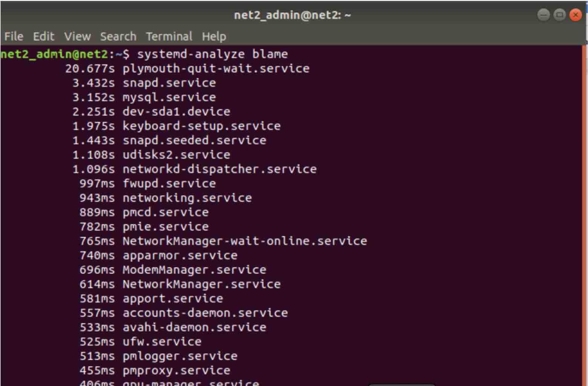Screen dimensions: 588x386
Task: Open the File menu
Action: 14,36
